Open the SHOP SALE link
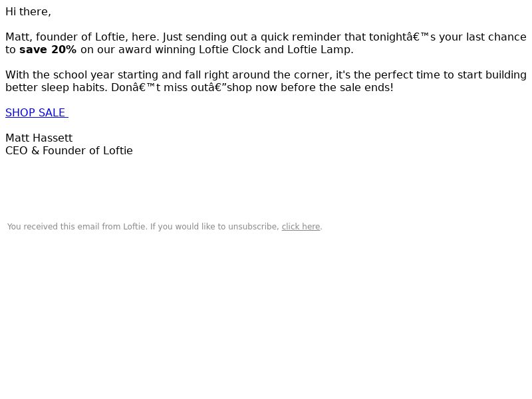 click(37, 112)
